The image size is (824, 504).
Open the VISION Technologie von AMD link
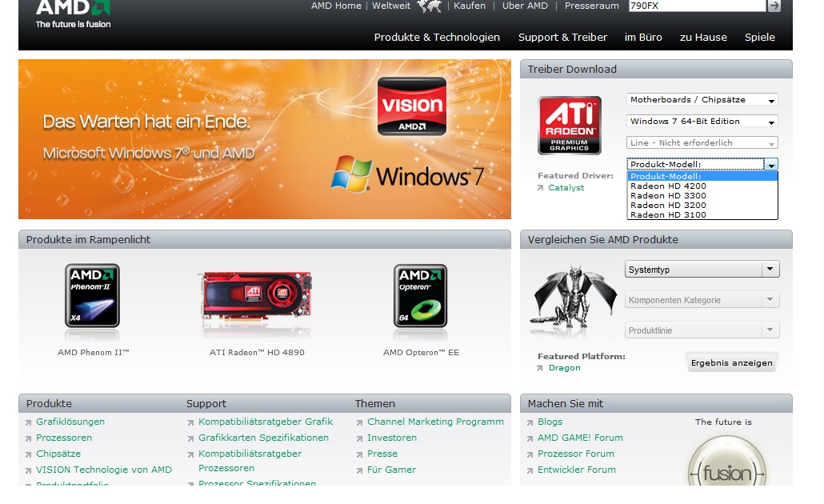(x=103, y=470)
